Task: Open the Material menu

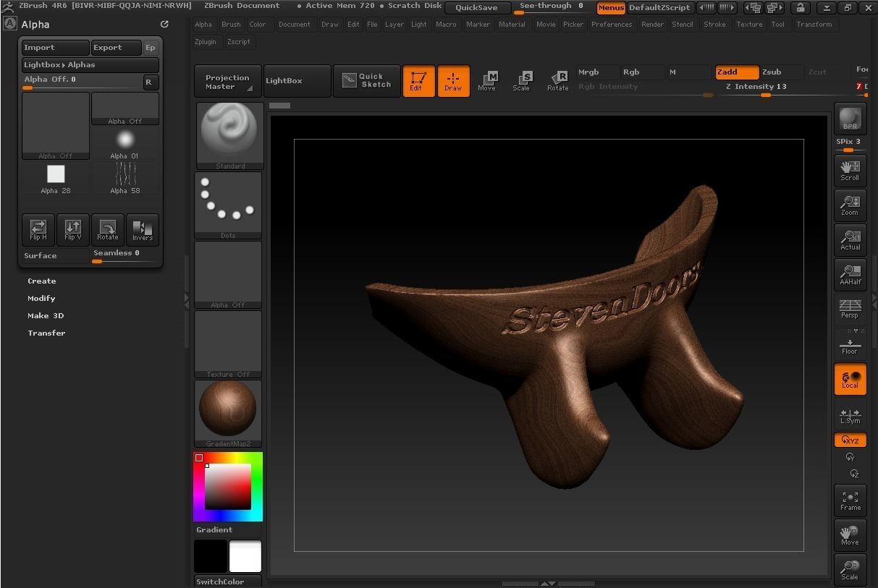Action: (512, 25)
